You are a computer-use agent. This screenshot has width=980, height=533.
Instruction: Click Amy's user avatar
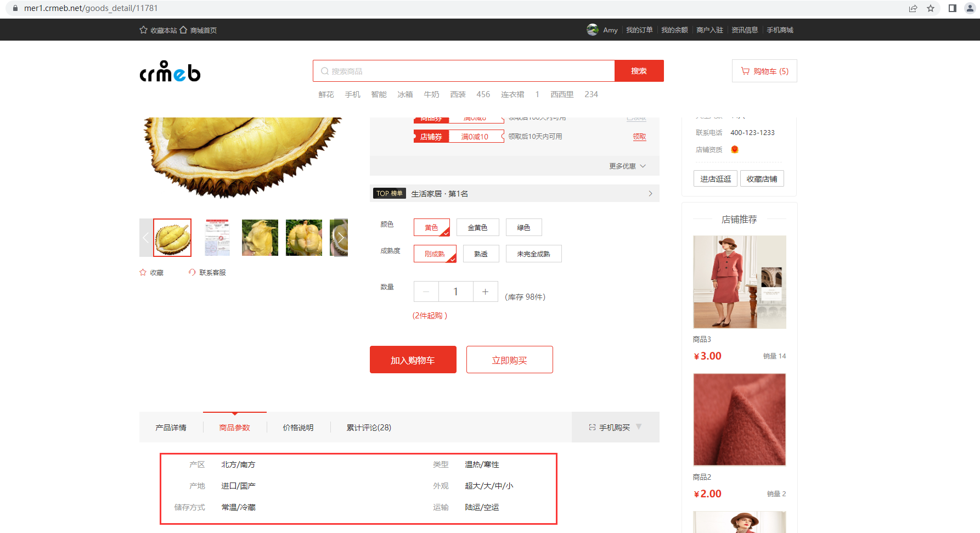(x=593, y=30)
